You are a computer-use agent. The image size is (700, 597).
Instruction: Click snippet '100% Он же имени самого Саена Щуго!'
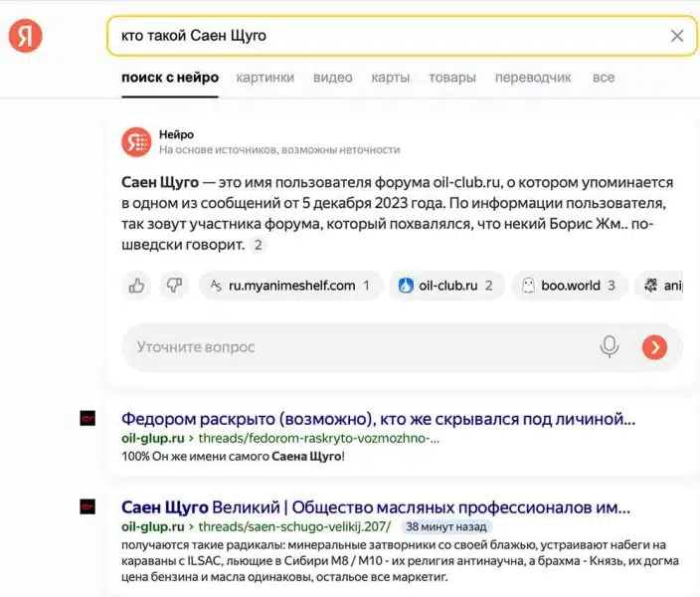tap(233, 457)
